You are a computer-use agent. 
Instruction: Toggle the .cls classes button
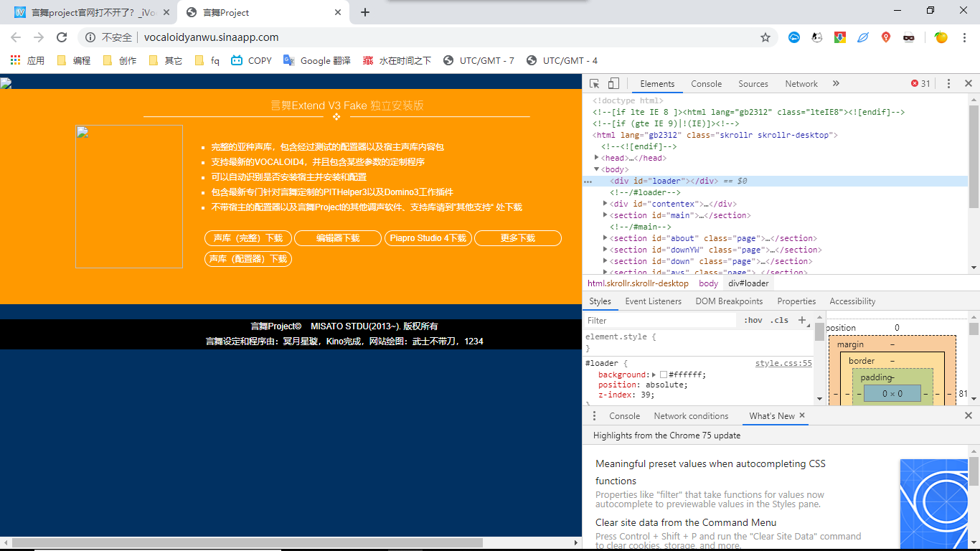coord(779,321)
